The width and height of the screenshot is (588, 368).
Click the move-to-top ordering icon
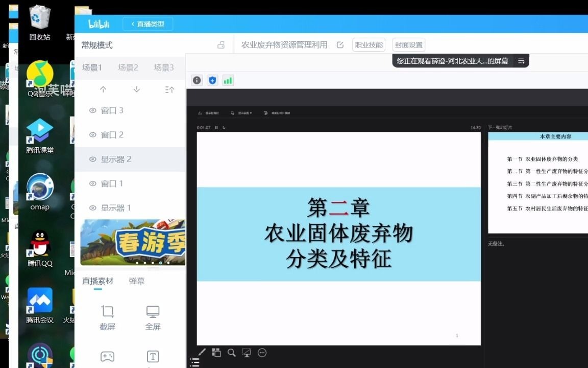point(169,89)
